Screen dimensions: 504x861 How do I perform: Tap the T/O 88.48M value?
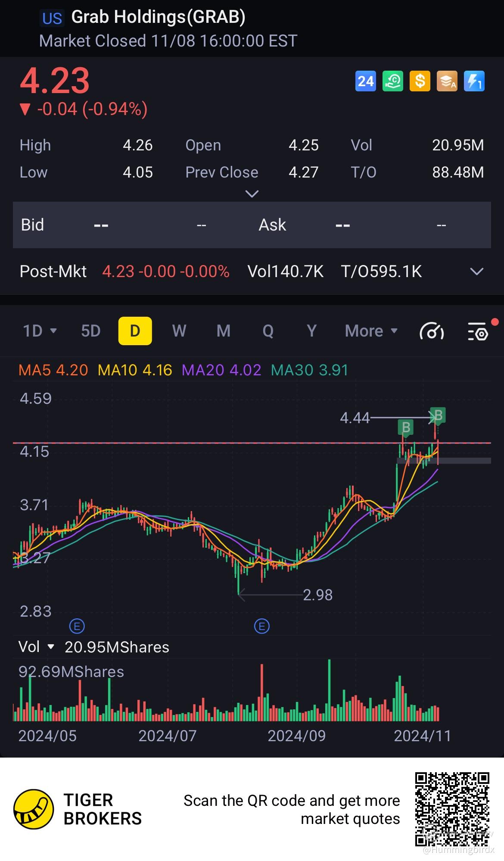[458, 172]
